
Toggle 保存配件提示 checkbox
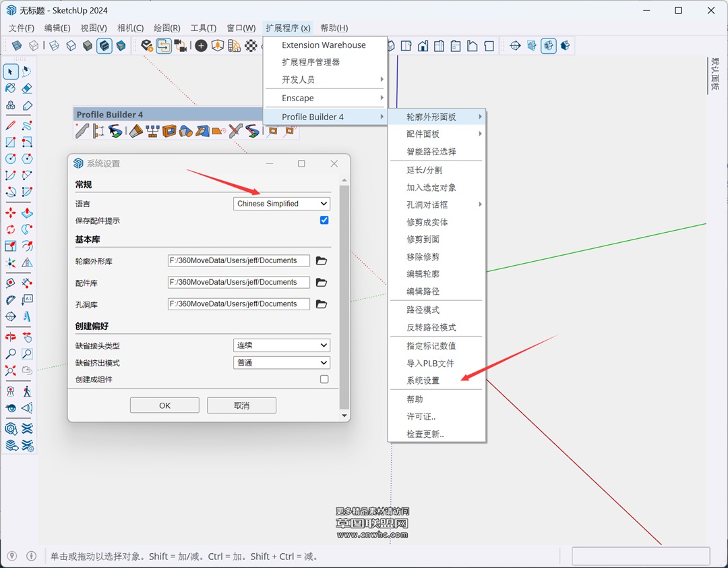coord(324,221)
